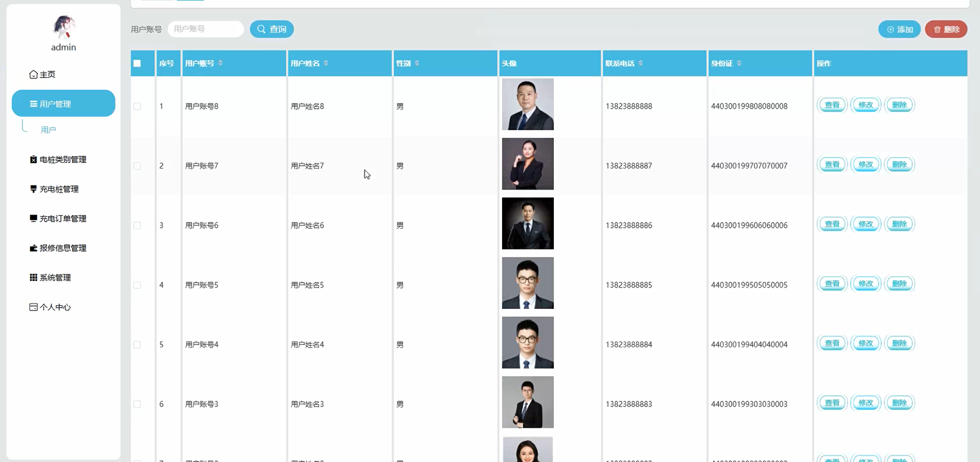Click 修改 for 用户账号7

866,164
